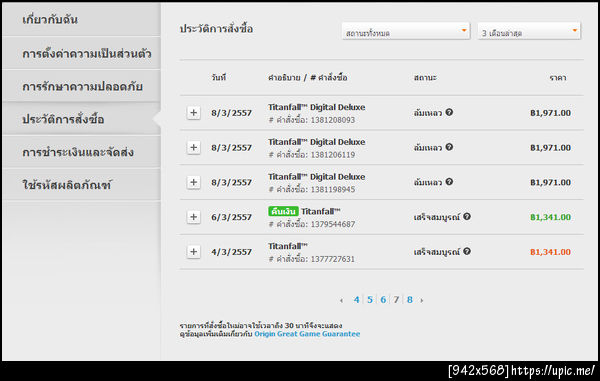
Task: Open ใช้รหัสผลิตภัณฑ์ sidebar section
Action: 81,185
